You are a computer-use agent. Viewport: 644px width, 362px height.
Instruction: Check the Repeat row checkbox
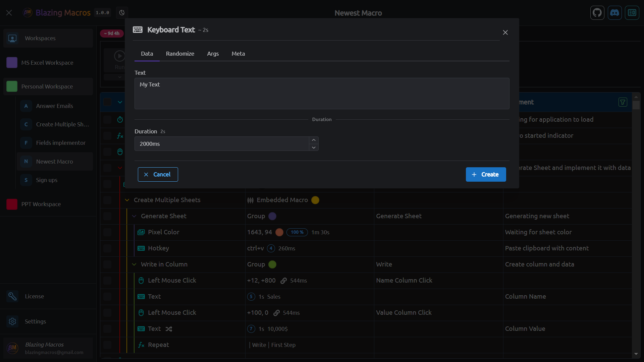coord(107,345)
